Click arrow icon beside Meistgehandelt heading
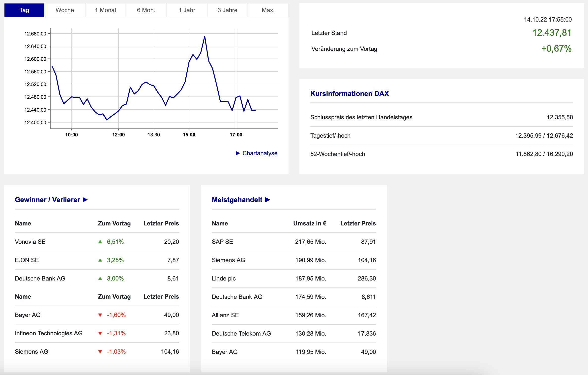 (x=267, y=200)
